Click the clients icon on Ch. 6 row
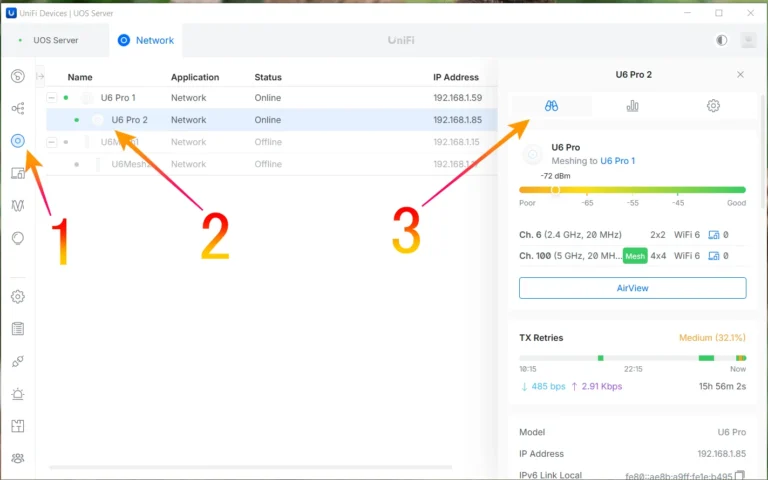Screen dimensions: 768x480 coord(714,235)
